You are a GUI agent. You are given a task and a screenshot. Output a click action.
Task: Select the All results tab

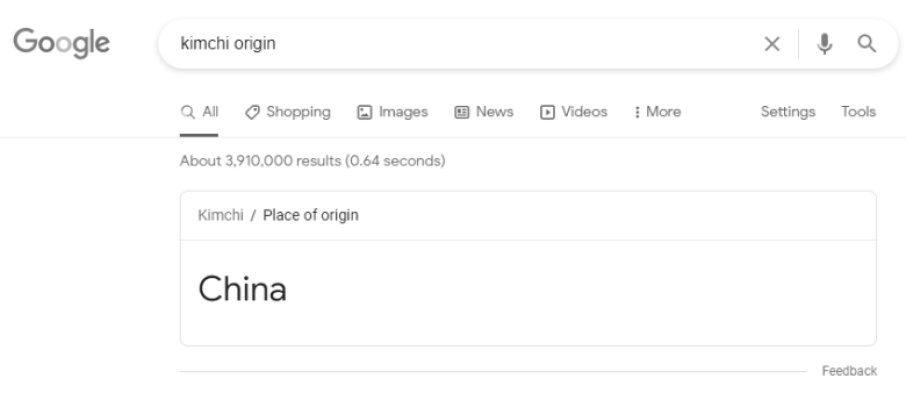[201, 112]
